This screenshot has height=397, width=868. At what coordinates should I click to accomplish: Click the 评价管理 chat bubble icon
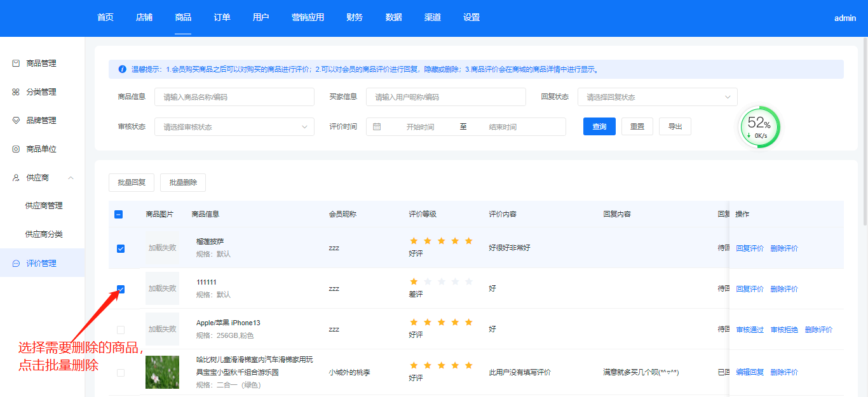17,264
